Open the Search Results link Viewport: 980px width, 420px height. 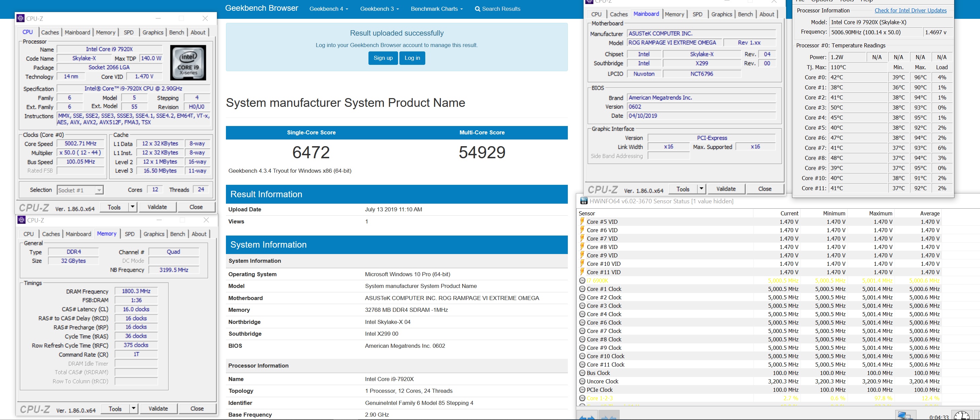pyautogui.click(x=498, y=9)
